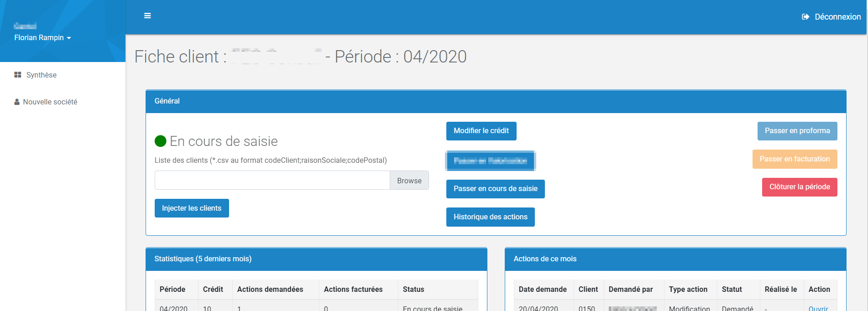Image resolution: width=868 pixels, height=311 pixels.
Task: Click the Browse file button
Action: (409, 181)
